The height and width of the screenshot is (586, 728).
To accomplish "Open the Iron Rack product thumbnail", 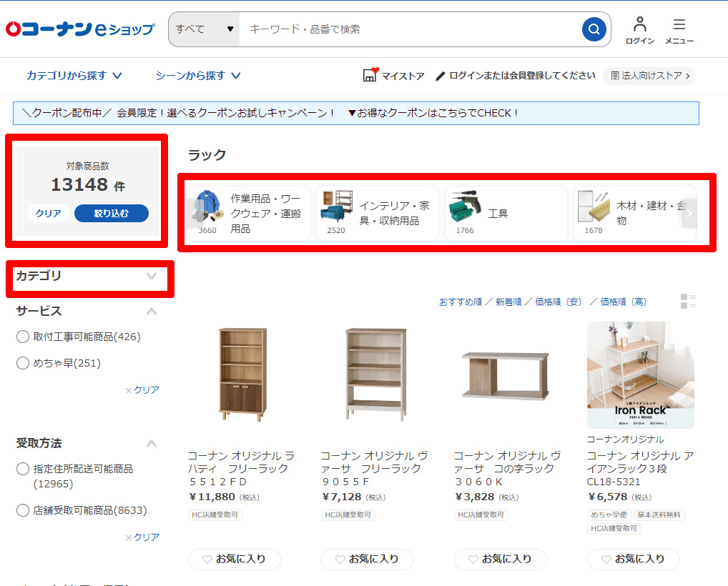I will pos(641,375).
